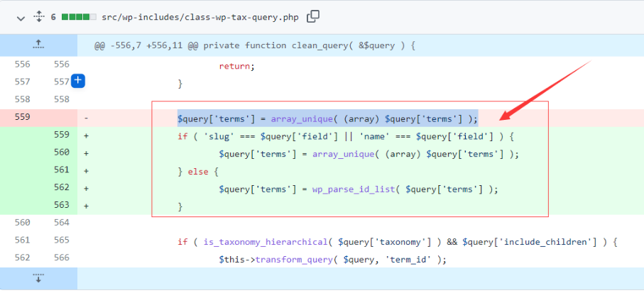
Task: Click the removed array_unique code line
Action: click(328, 119)
